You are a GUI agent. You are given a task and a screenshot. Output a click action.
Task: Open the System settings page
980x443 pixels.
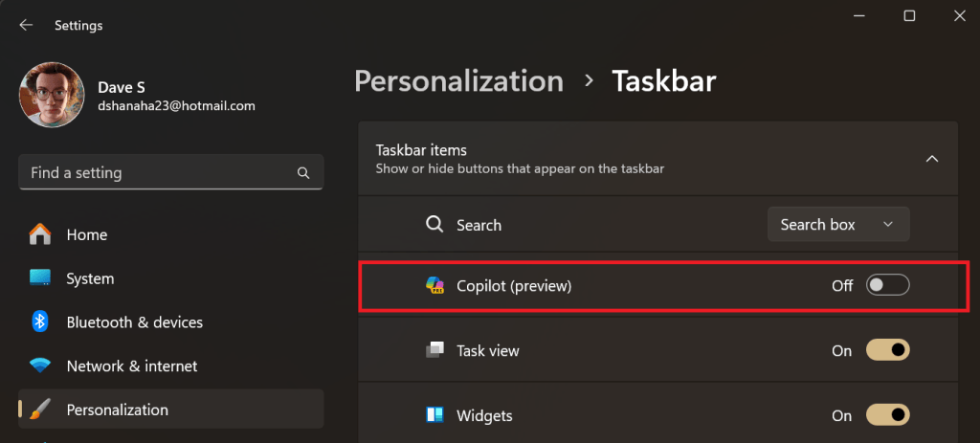[90, 278]
